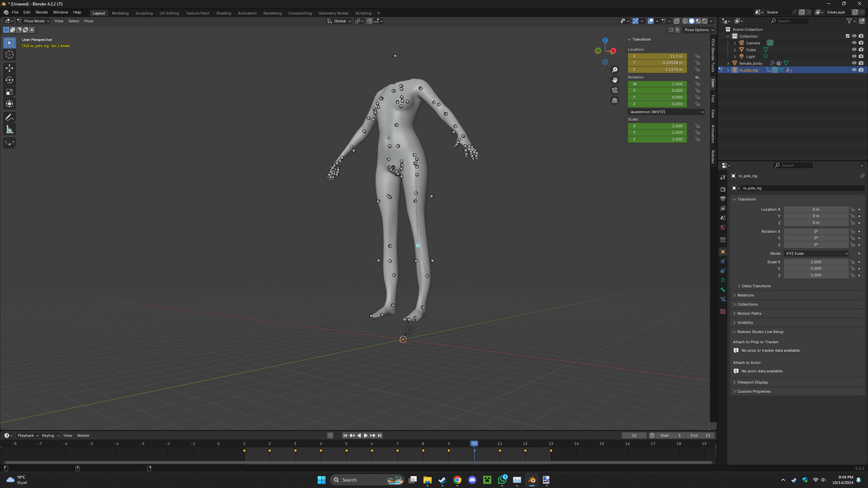Open the XYZ Euler mode dropdown
Image resolution: width=868 pixels, height=488 pixels.
coord(816,253)
